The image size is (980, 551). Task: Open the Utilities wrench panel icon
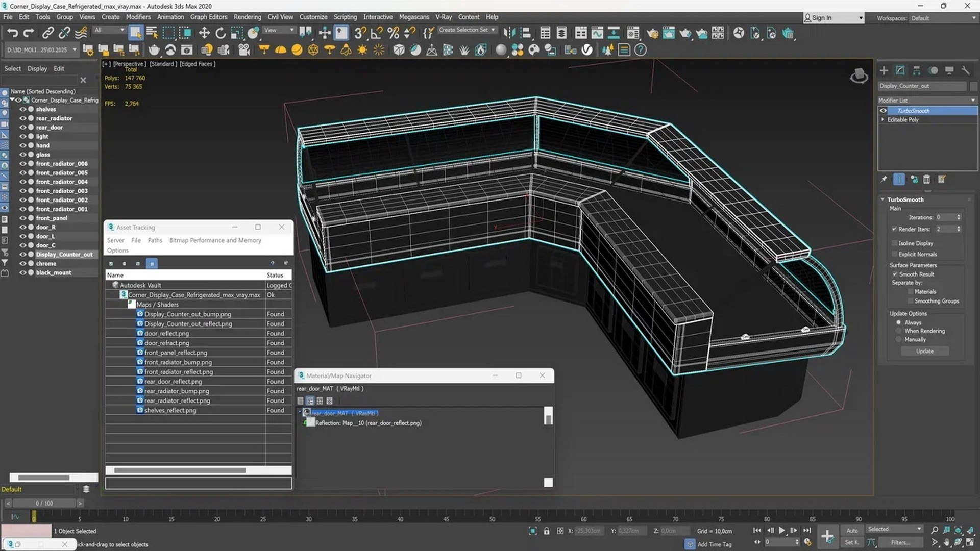tap(965, 70)
